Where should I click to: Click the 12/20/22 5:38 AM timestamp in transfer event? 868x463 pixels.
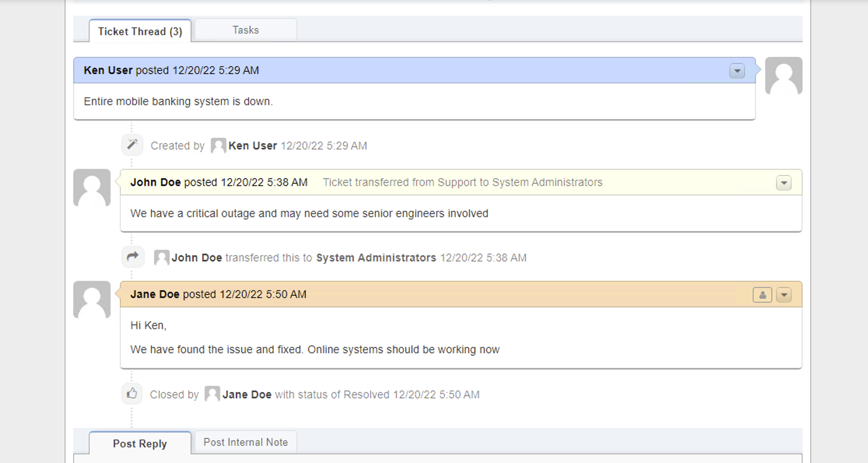click(483, 258)
